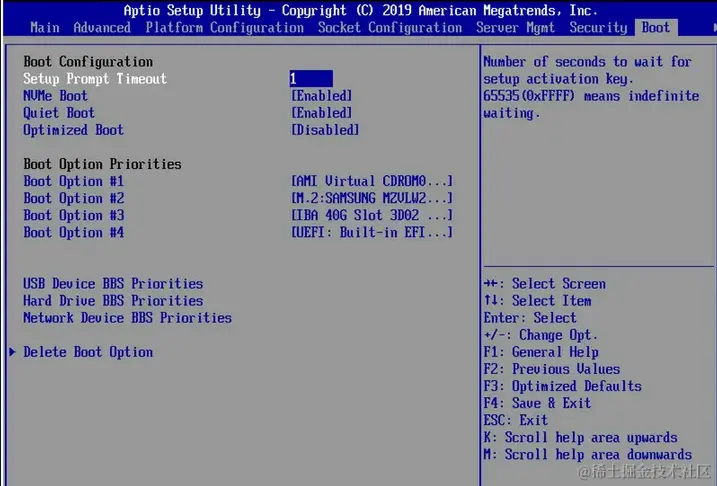Click the F2: Previous Values hint
Image resolution: width=717 pixels, height=486 pixels.
552,369
